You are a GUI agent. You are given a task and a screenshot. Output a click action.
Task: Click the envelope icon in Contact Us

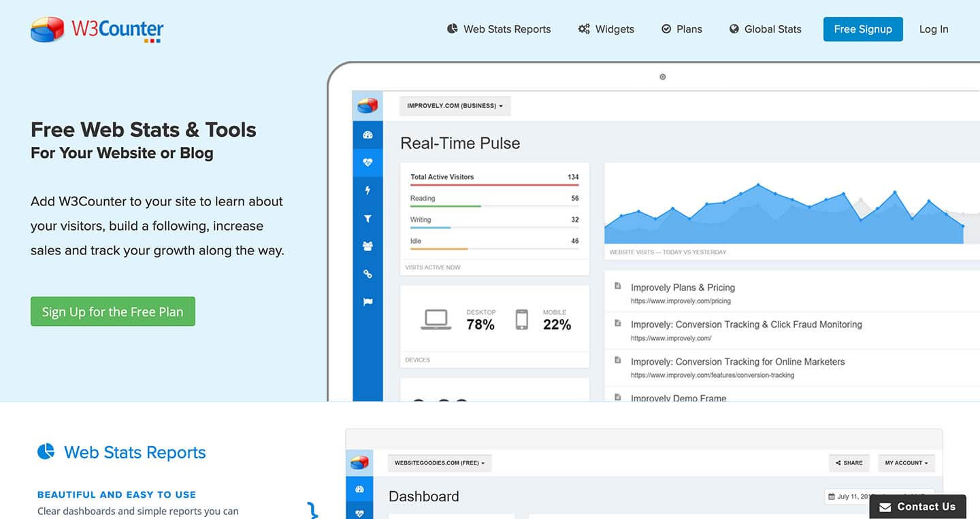click(885, 507)
